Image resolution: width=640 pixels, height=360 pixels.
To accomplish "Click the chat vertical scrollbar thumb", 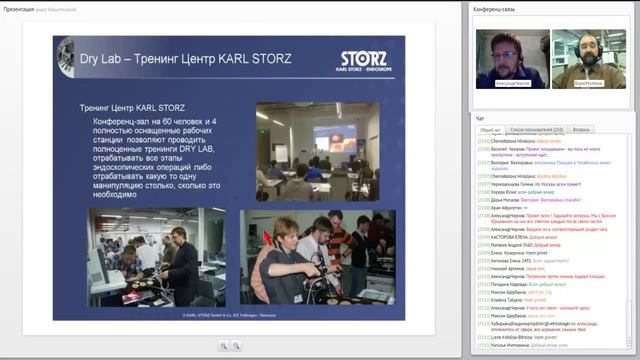I will coord(629,318).
